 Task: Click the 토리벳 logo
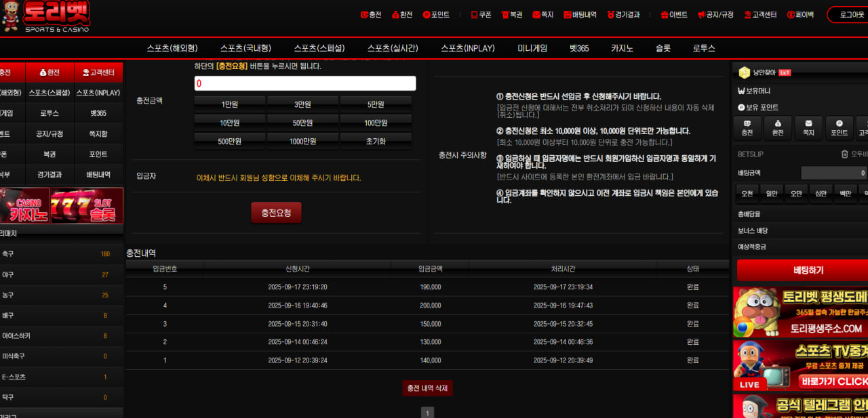(47, 16)
